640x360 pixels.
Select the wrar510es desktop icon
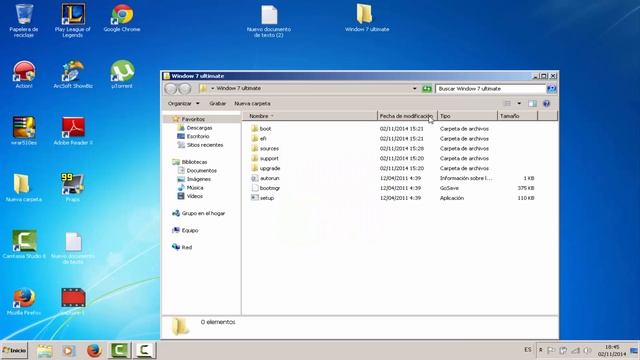[24, 131]
